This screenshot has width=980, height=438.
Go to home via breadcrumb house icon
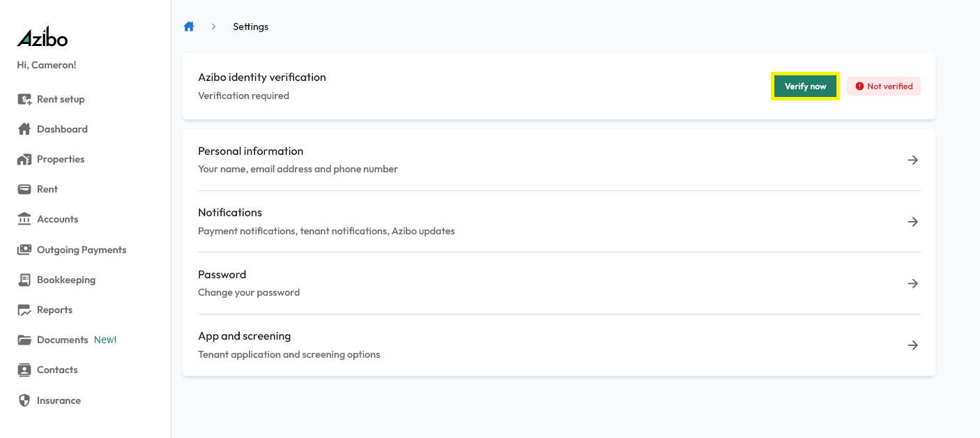189,27
